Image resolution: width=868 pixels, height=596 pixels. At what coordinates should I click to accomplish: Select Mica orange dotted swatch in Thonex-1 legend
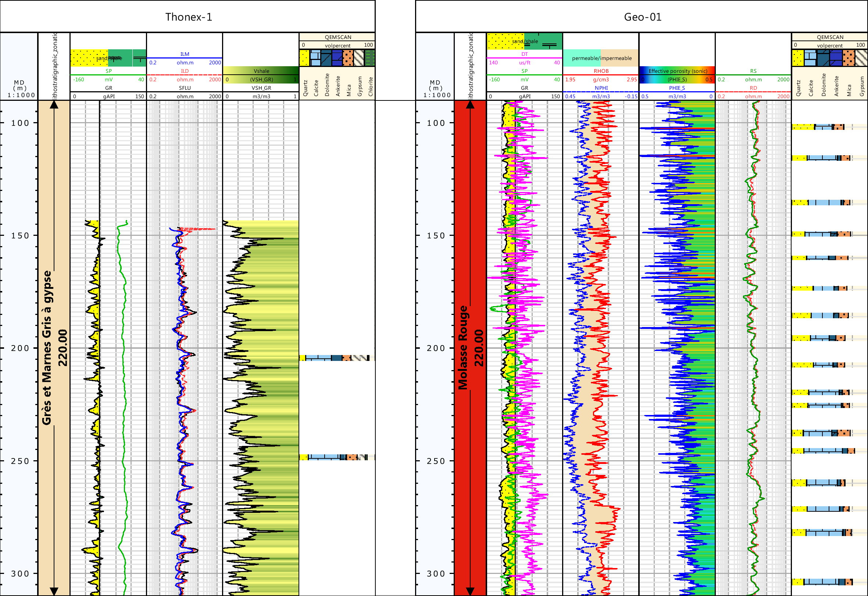click(348, 58)
